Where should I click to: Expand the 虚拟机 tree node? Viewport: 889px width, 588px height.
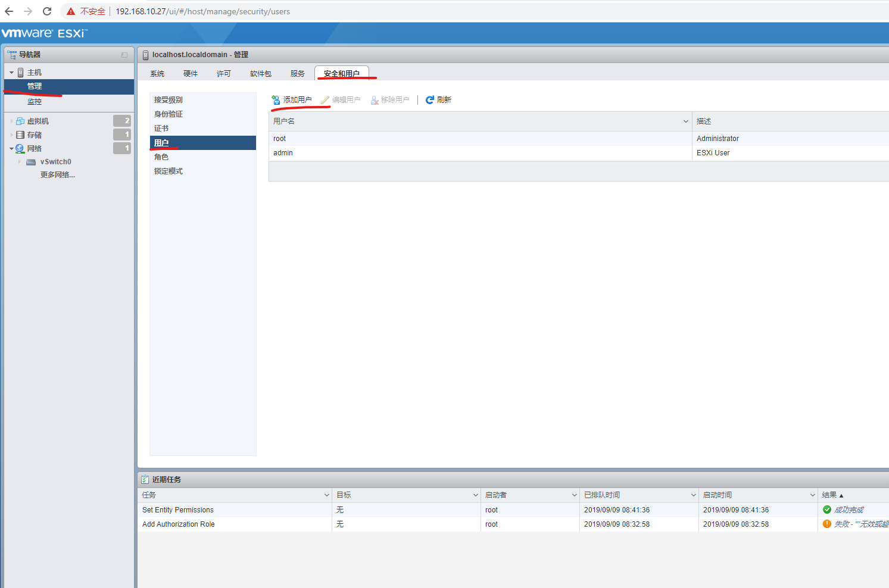point(11,121)
